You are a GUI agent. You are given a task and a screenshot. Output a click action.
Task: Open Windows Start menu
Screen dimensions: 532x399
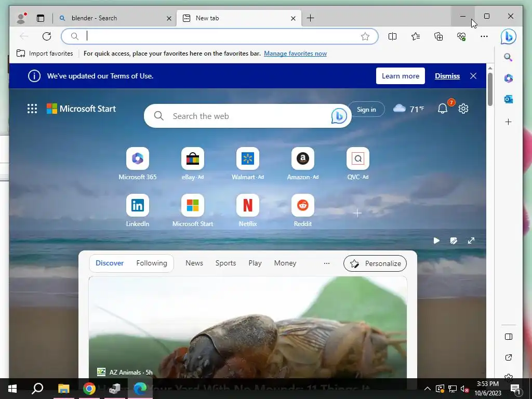[x=12, y=389]
